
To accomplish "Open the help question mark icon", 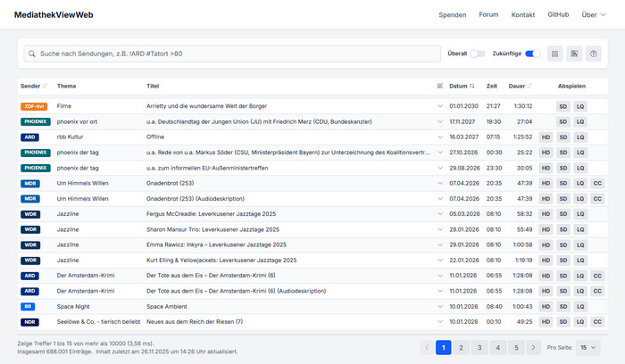I will (595, 54).
